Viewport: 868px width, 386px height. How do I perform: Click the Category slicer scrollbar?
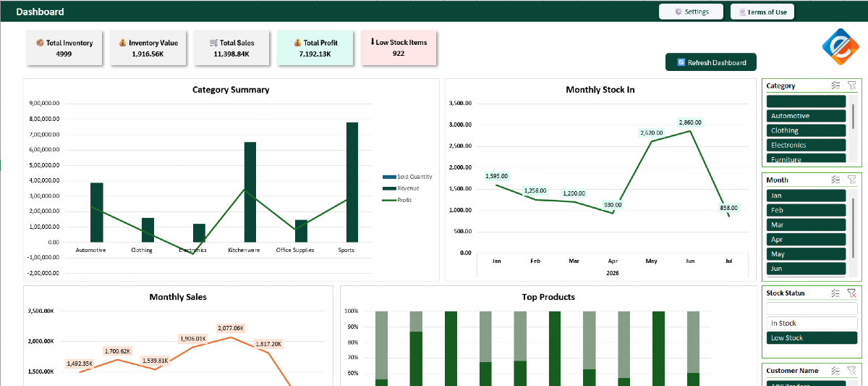[853, 116]
